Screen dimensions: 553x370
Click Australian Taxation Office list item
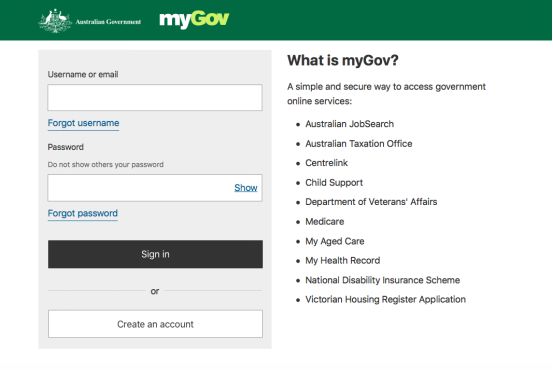click(359, 144)
